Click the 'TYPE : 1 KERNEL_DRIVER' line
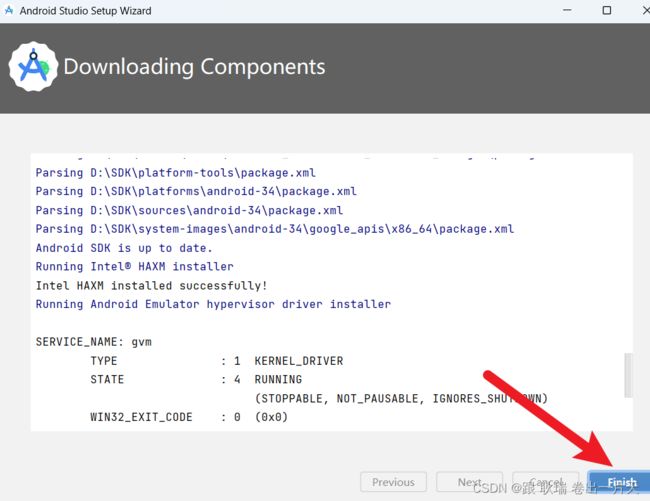This screenshot has width=650, height=501. click(x=217, y=361)
